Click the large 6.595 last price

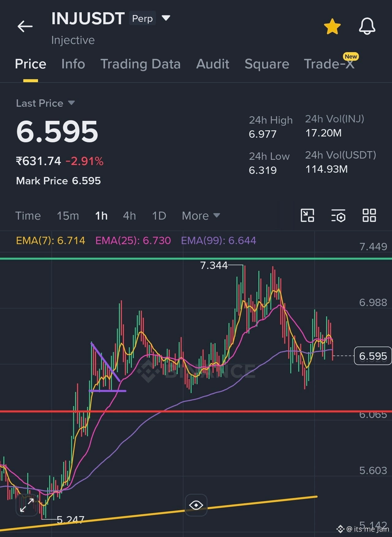tap(57, 132)
